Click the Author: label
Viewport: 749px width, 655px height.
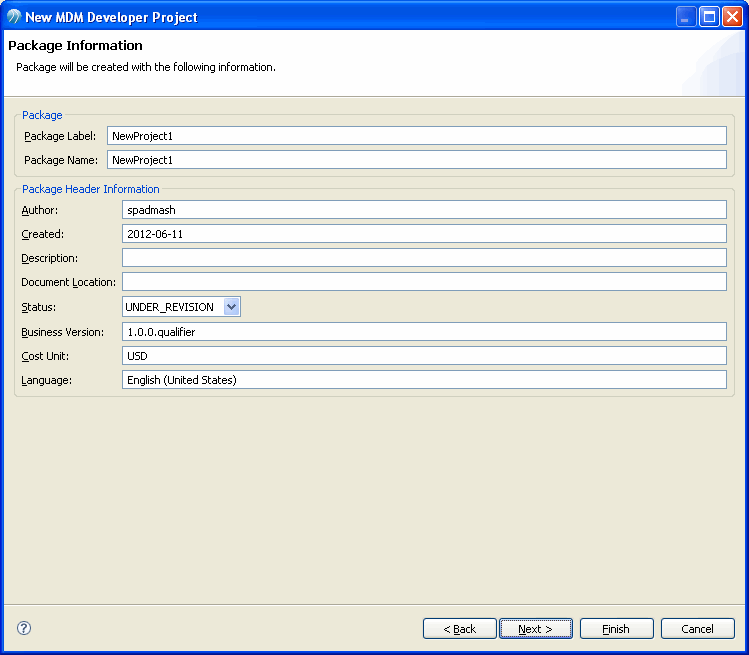click(40, 210)
